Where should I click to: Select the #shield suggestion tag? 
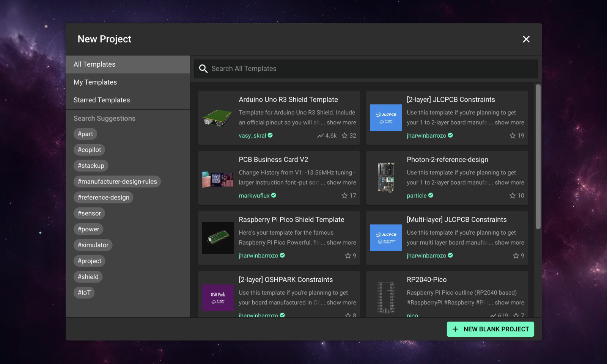click(x=88, y=277)
